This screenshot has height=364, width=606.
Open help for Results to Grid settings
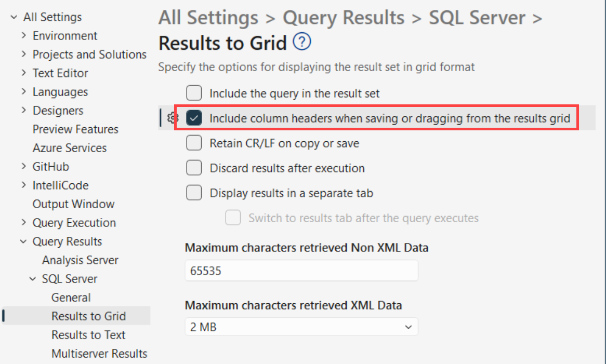pos(302,44)
